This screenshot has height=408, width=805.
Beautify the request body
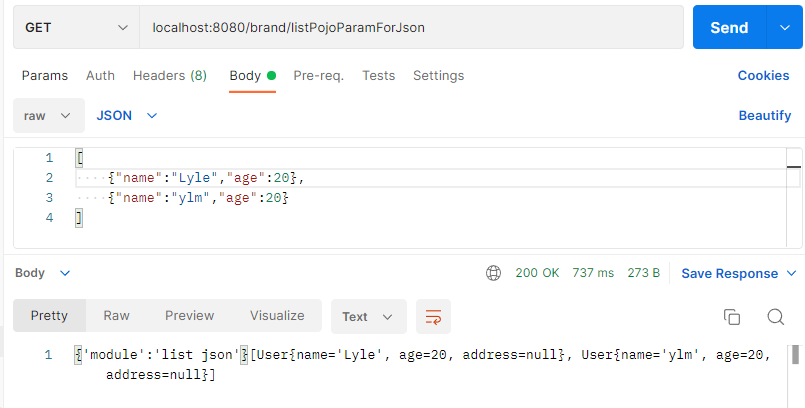(764, 115)
